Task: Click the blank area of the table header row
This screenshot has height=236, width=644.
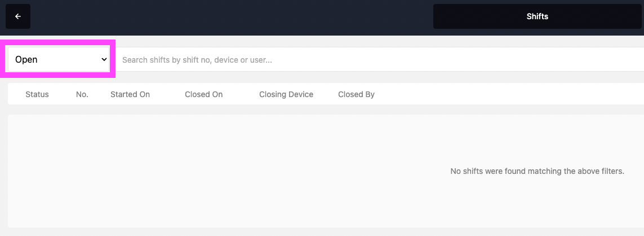Action: [x=507, y=94]
